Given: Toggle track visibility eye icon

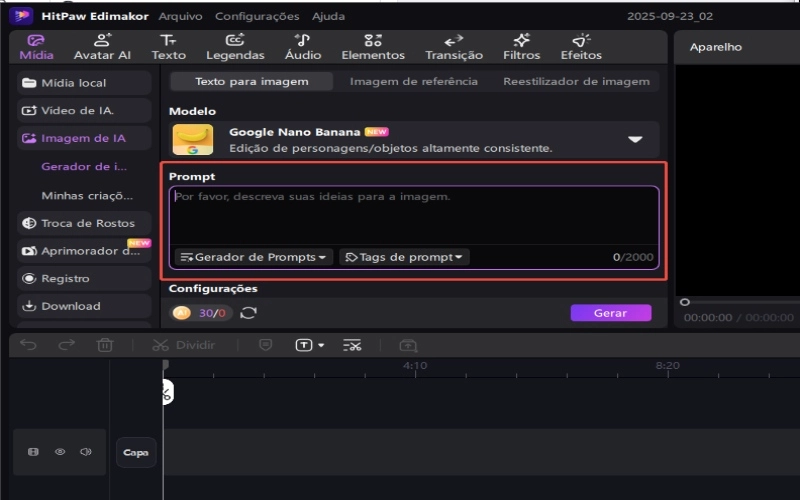Looking at the screenshot, I should pyautogui.click(x=60, y=452).
